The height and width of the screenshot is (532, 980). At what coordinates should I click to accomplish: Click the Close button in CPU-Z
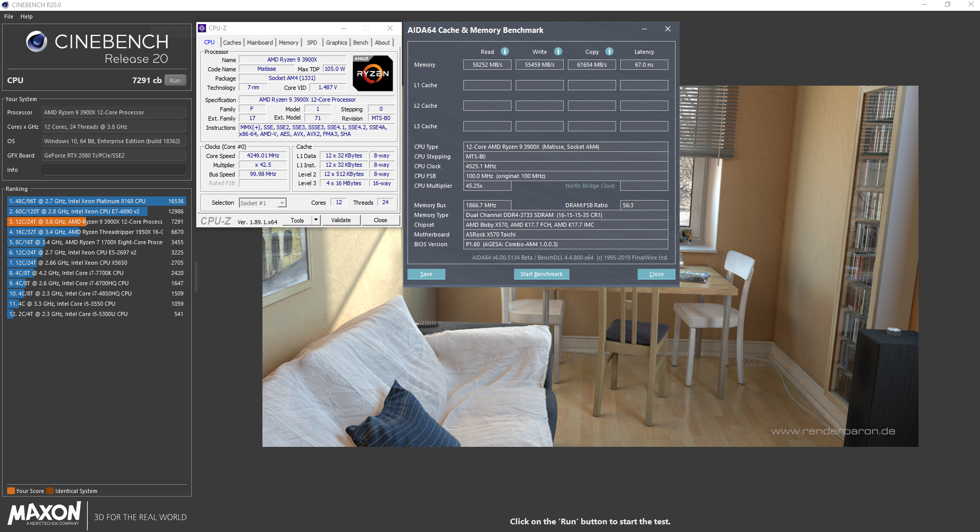[x=380, y=220]
